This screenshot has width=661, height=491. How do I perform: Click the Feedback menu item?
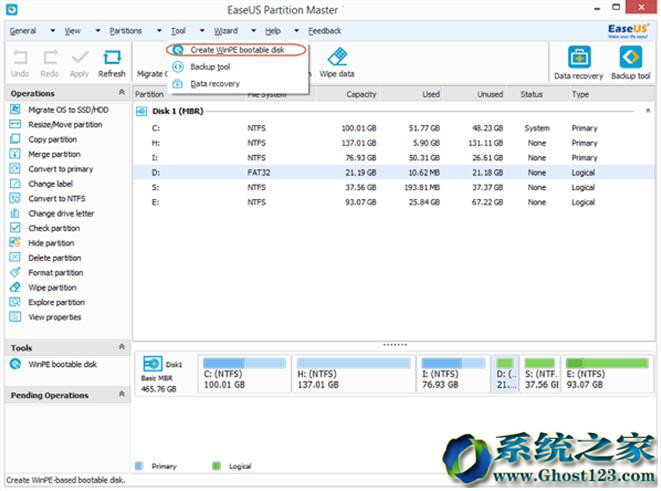coord(325,31)
